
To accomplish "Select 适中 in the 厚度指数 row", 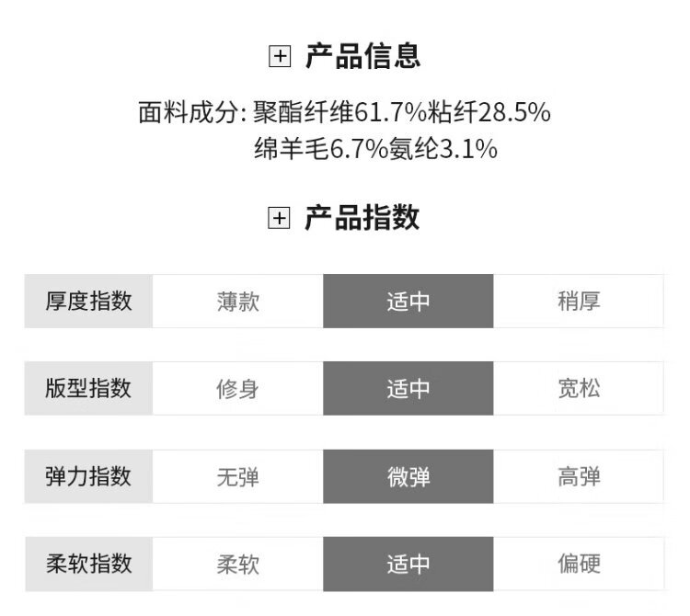I will coord(408,301).
